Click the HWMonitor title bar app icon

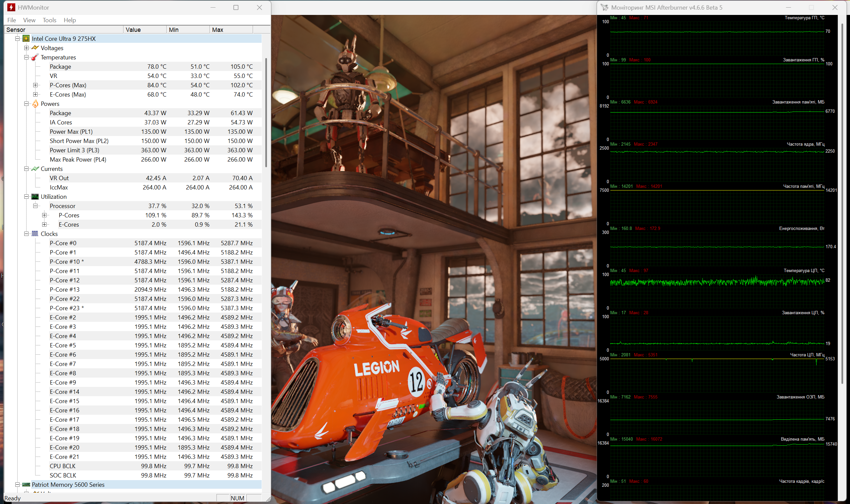tap(11, 8)
